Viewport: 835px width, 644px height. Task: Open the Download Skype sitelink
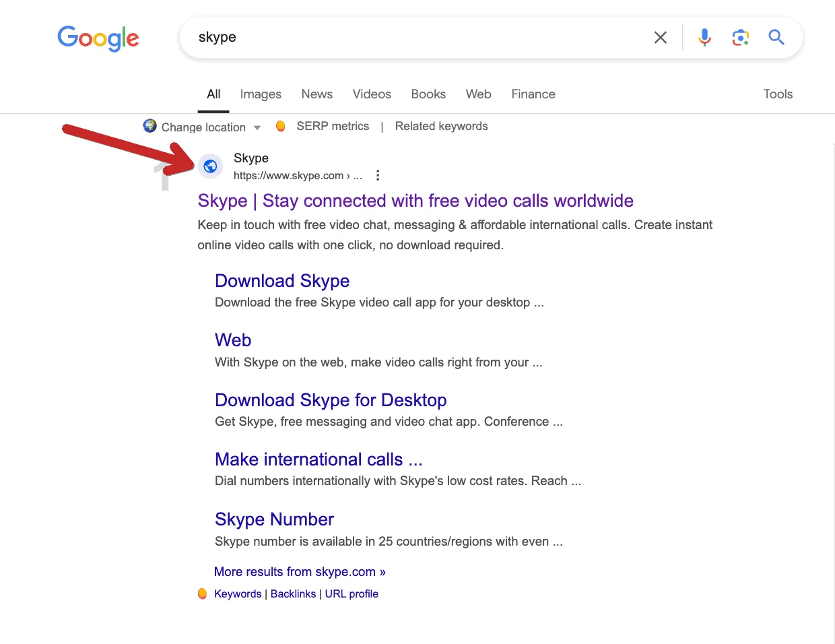281,281
